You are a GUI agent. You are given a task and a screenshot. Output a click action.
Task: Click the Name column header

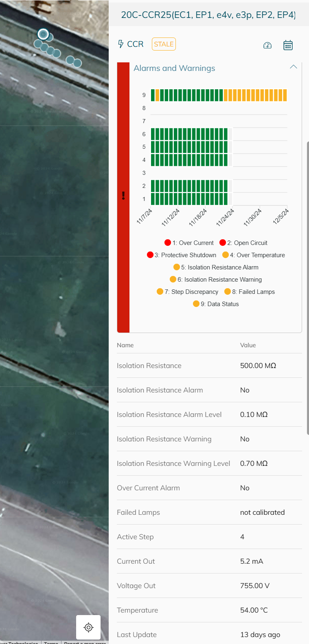tap(125, 345)
